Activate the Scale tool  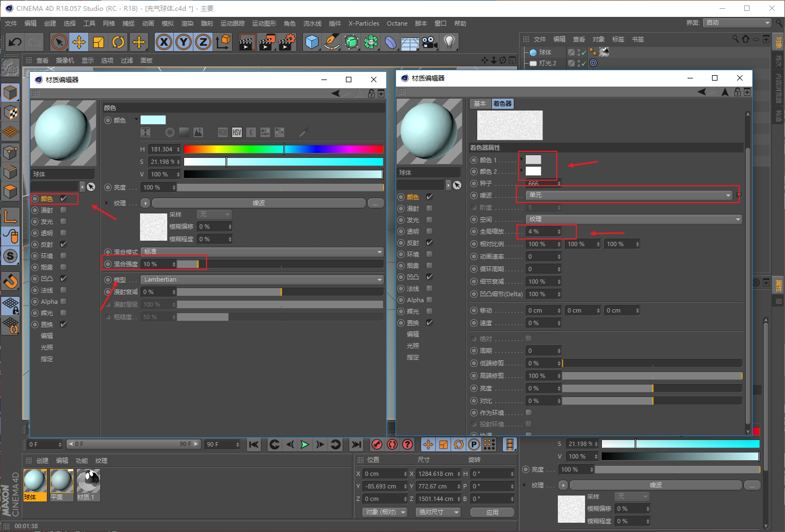[x=99, y=42]
